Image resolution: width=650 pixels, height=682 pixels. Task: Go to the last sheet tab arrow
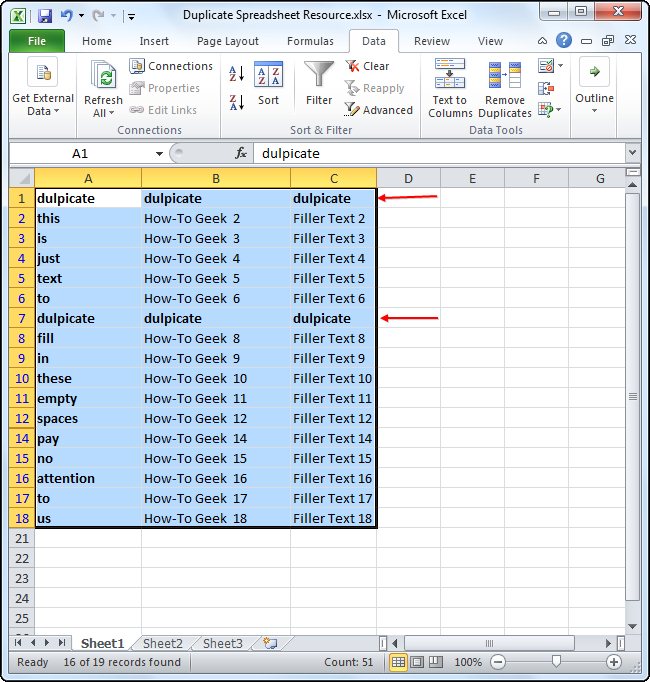point(62,642)
